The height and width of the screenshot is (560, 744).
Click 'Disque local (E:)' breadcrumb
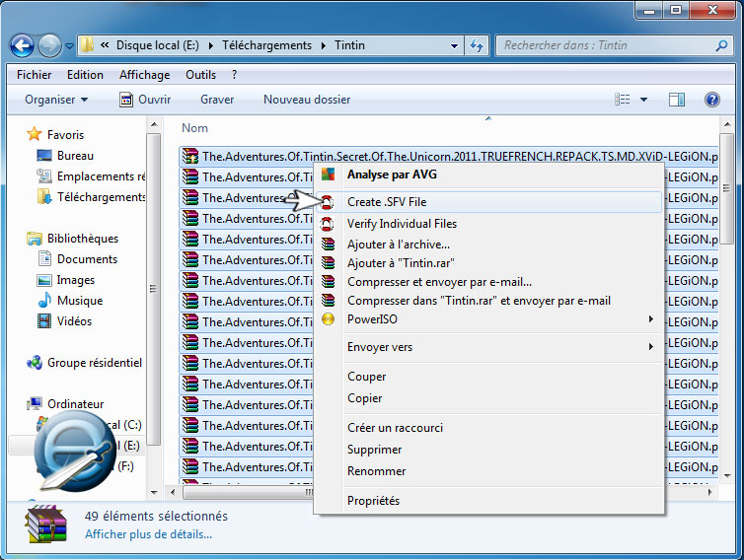coord(158,45)
